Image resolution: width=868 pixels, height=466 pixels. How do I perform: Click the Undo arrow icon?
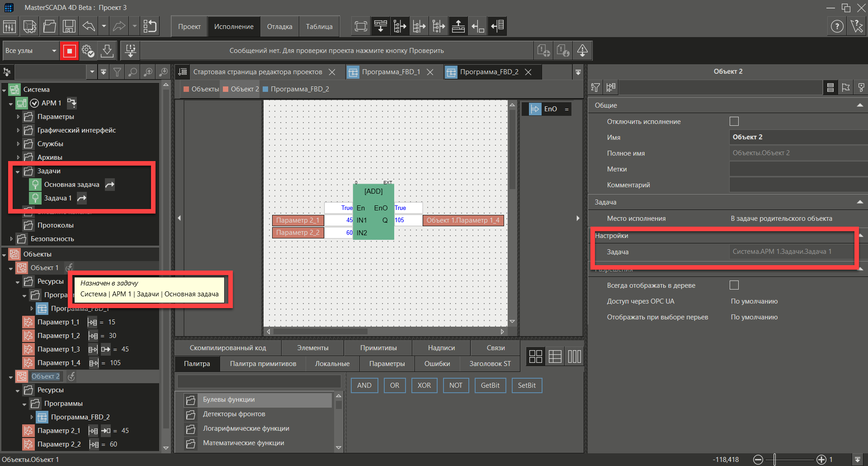[x=89, y=26]
